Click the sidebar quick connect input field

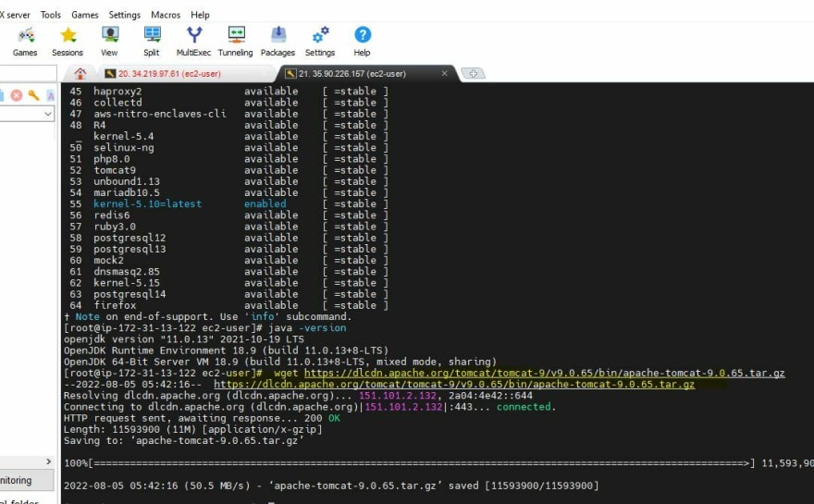(x=28, y=74)
